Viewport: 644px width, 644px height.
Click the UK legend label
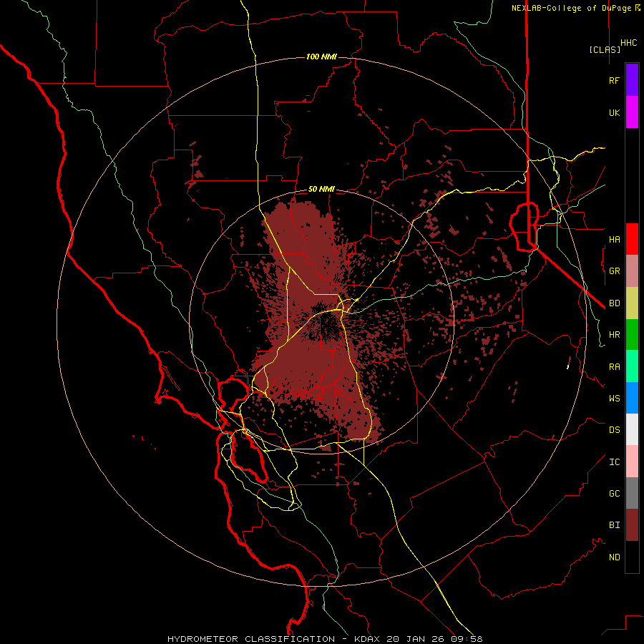point(614,112)
